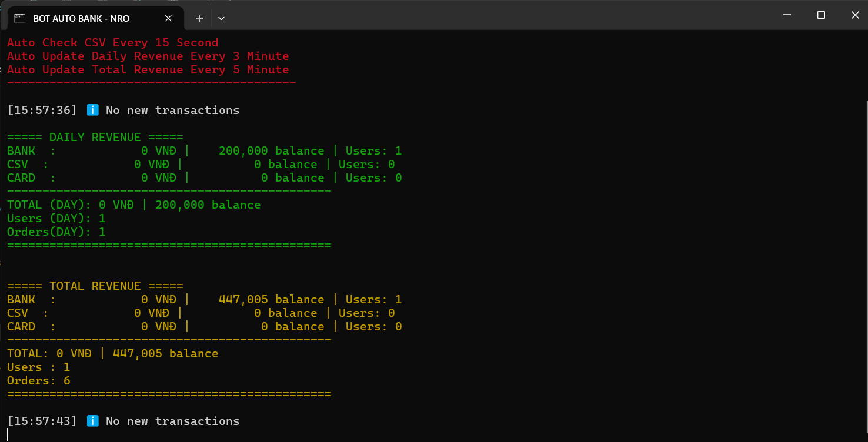Click "Auto Update Daily Revenue Every 3 Minute"
Screen dimensions: 868x442
tap(148, 56)
